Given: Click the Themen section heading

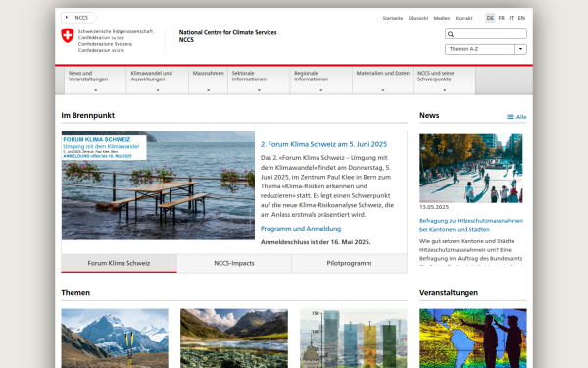Looking at the screenshot, I should (x=75, y=292).
